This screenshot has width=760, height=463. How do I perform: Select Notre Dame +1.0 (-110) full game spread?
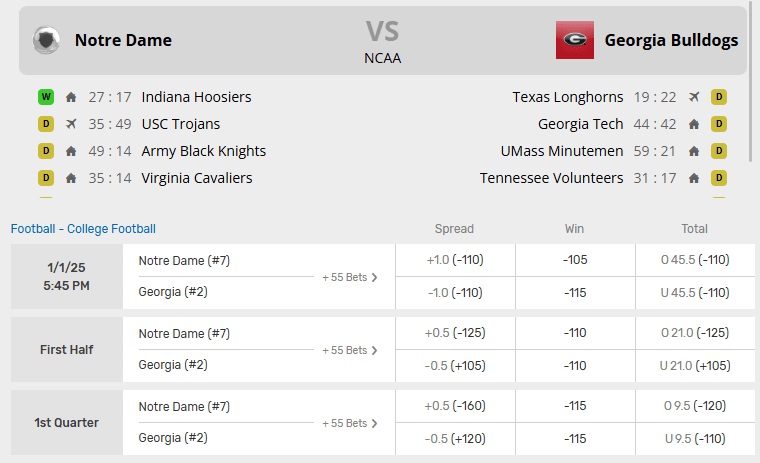click(x=455, y=260)
